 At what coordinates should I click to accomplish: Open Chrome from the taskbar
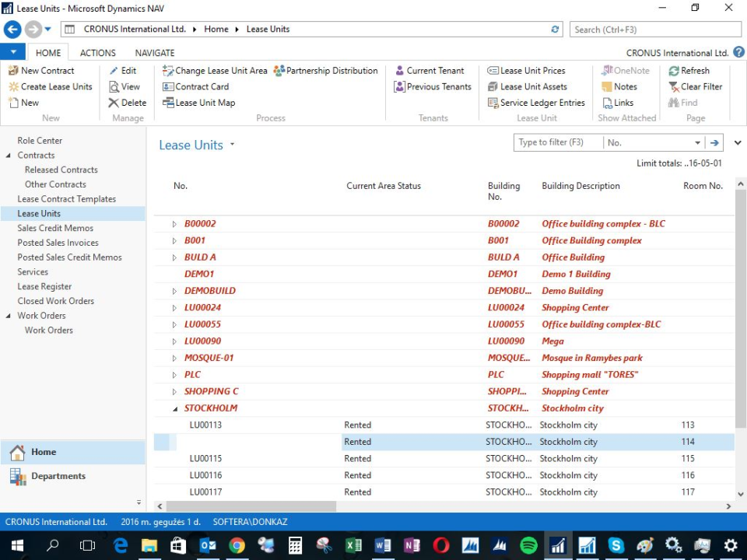237,545
